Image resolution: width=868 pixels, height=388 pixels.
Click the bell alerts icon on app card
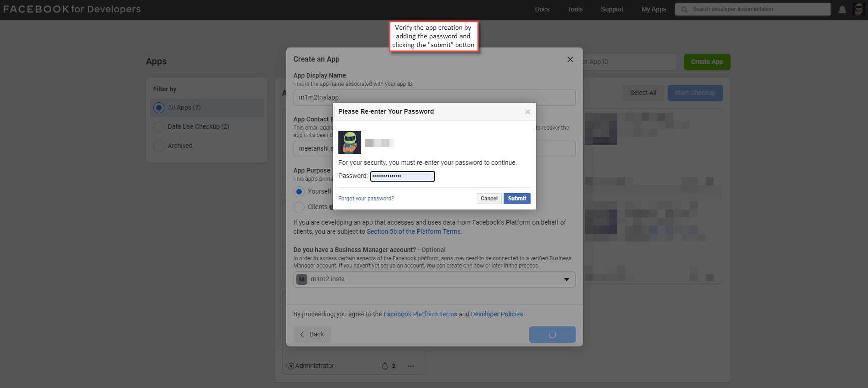pyautogui.click(x=385, y=366)
